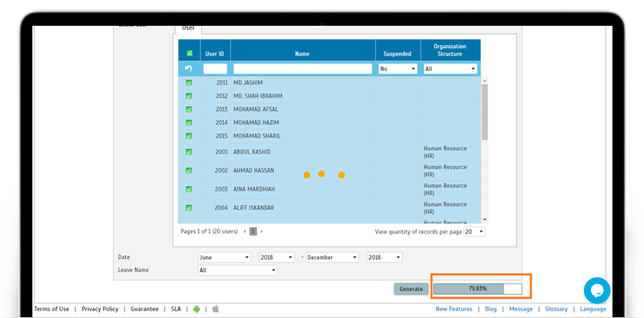Open the start year 2018 dropdown

coord(276,258)
